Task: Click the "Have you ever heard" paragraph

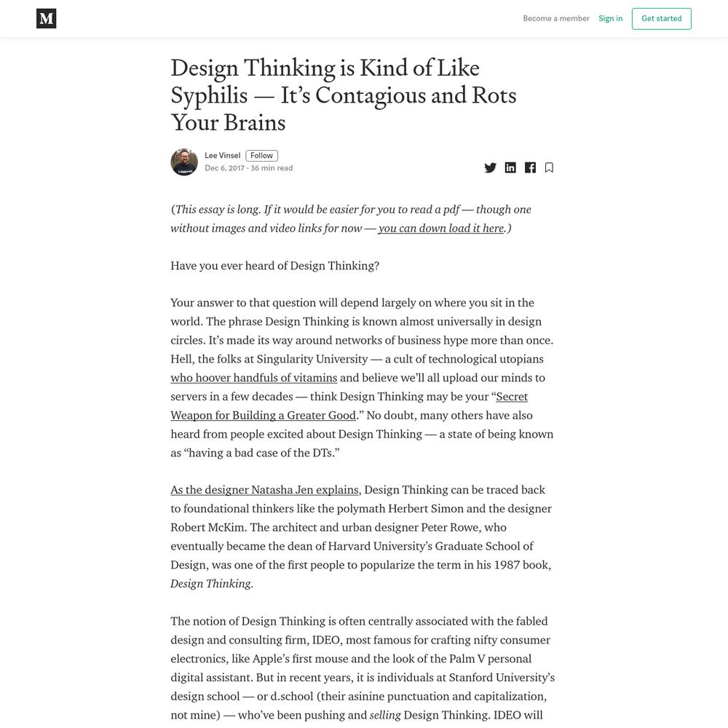Action: click(x=275, y=266)
